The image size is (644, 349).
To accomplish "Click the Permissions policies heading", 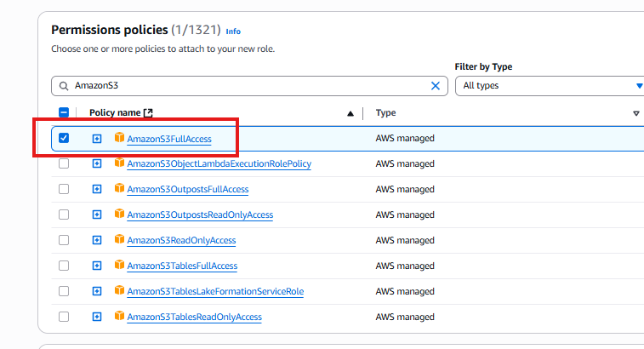I will [109, 30].
